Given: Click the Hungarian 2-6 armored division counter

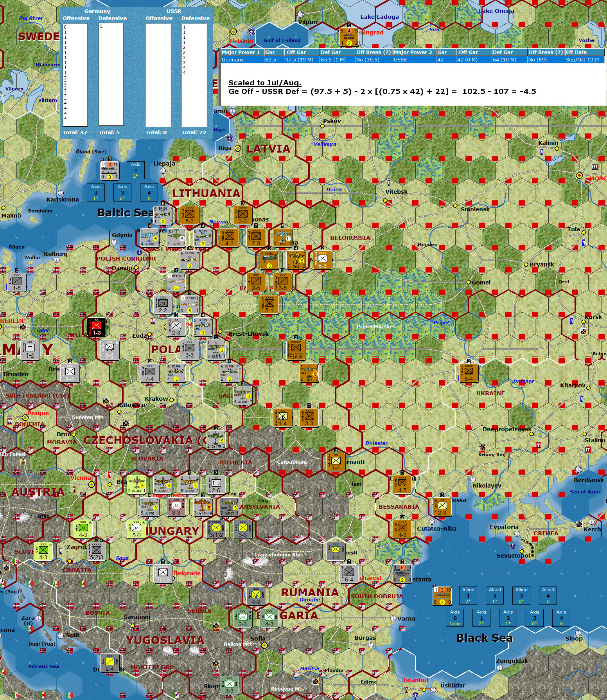Looking at the screenshot, I should [x=216, y=484].
